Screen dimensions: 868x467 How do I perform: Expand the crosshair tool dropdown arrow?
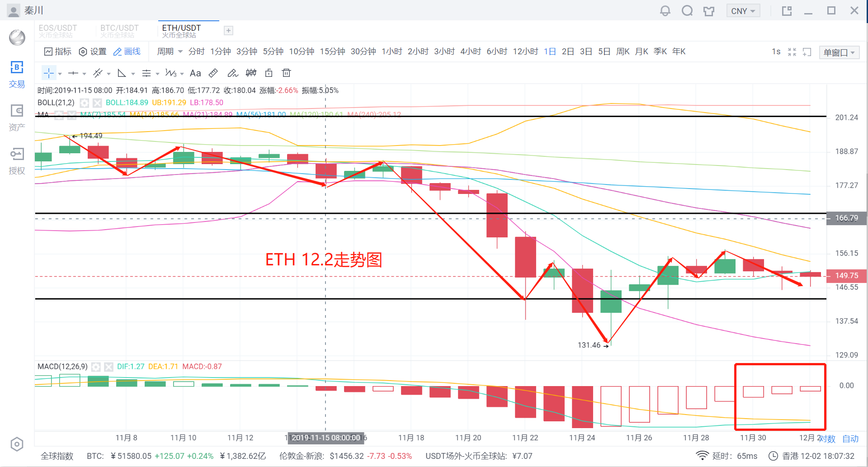coord(60,74)
